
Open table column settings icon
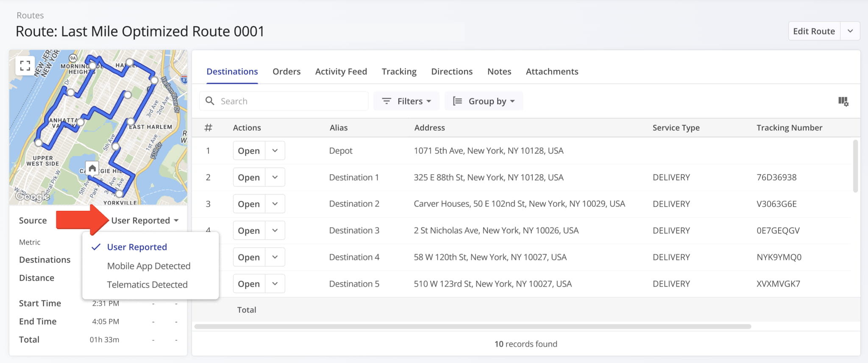click(x=843, y=101)
